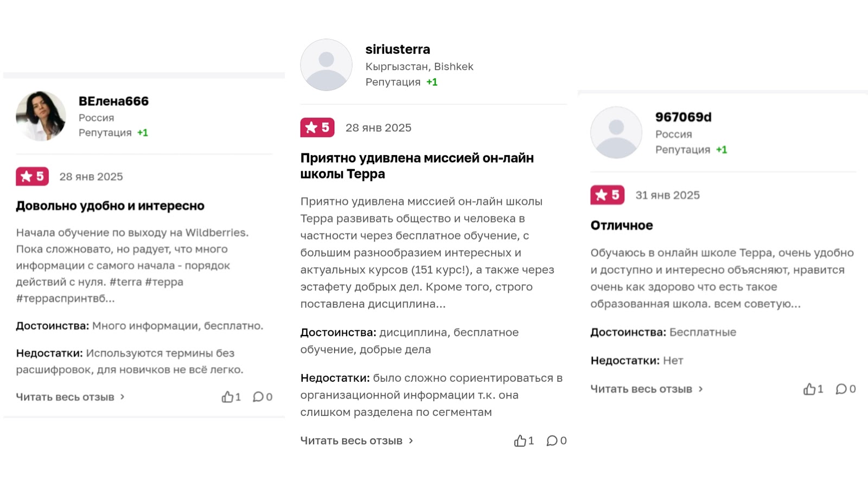The image size is (868, 488).
Task: Expand full review about школы Терра mission
Action: (x=356, y=441)
